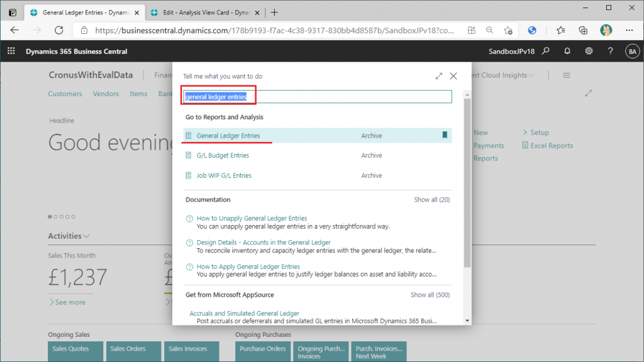The height and width of the screenshot is (362, 644).
Task: Open How to Apply General Ledger Entries article
Action: pyautogui.click(x=248, y=266)
